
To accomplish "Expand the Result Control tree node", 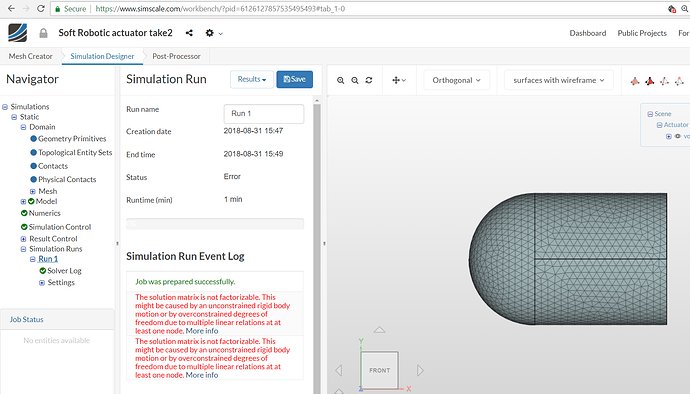I will (23, 239).
